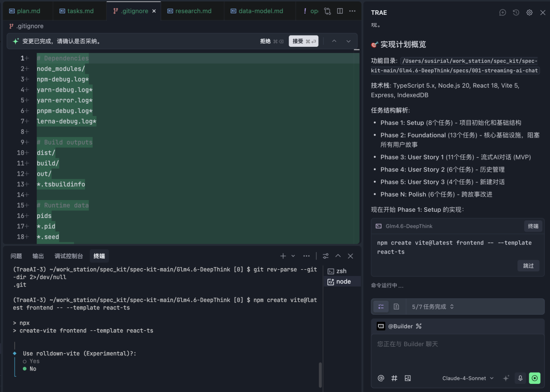Open TRAE panel settings gear
550x392 pixels.
[x=529, y=13]
